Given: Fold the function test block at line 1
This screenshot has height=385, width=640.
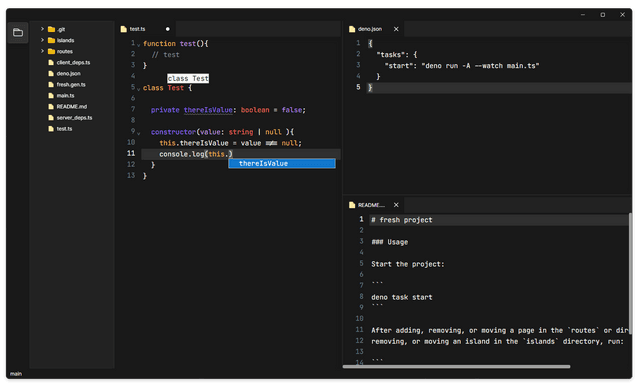Looking at the screenshot, I should point(138,45).
